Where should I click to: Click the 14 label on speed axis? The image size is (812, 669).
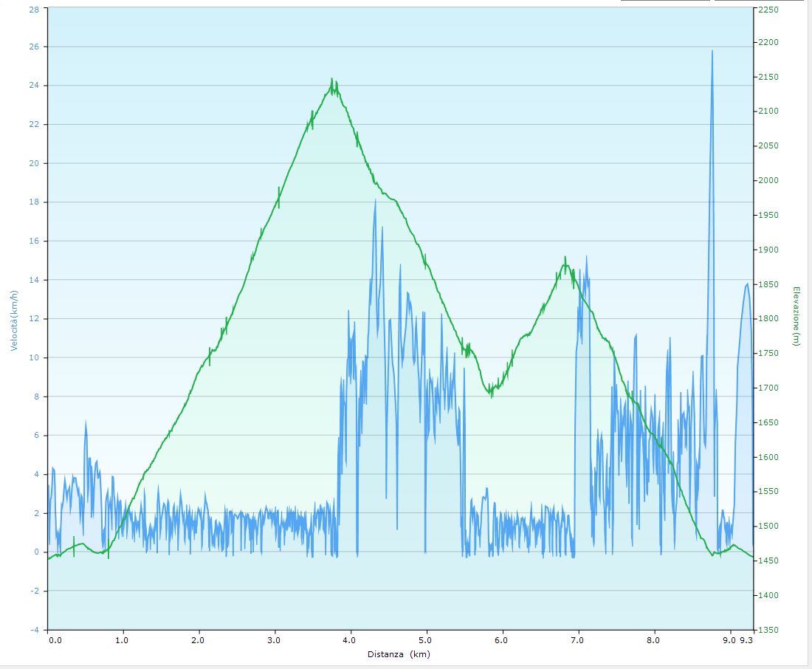coord(33,280)
